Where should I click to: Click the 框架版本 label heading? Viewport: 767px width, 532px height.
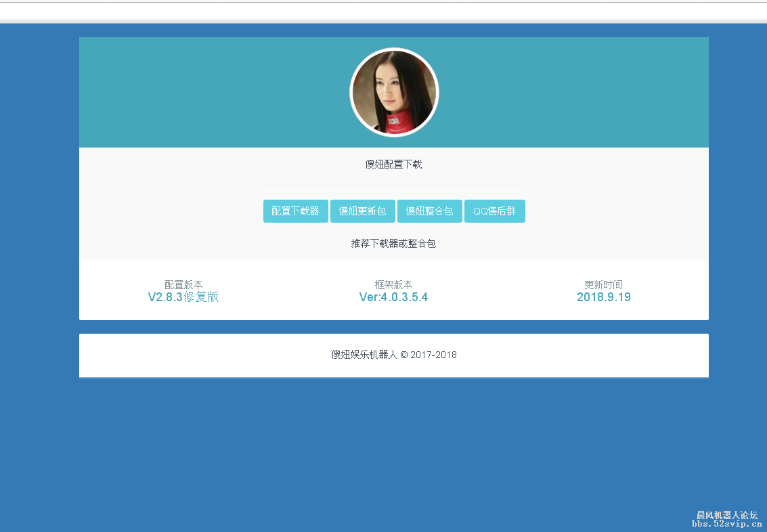pos(393,284)
